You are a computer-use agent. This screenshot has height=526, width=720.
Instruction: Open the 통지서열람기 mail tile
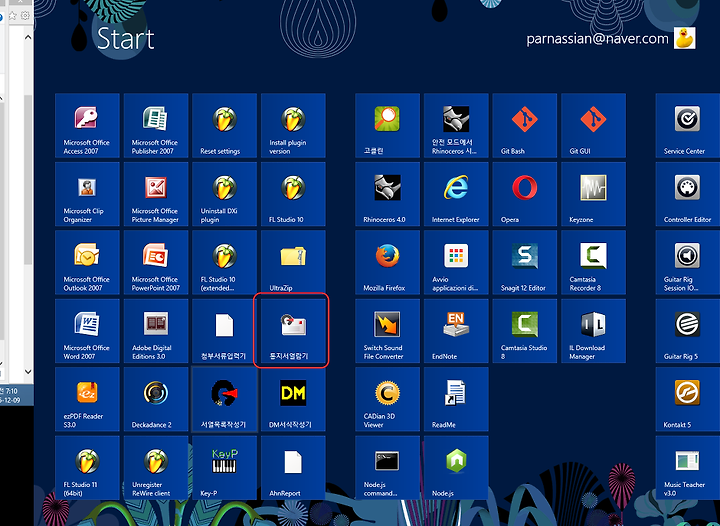(293, 330)
